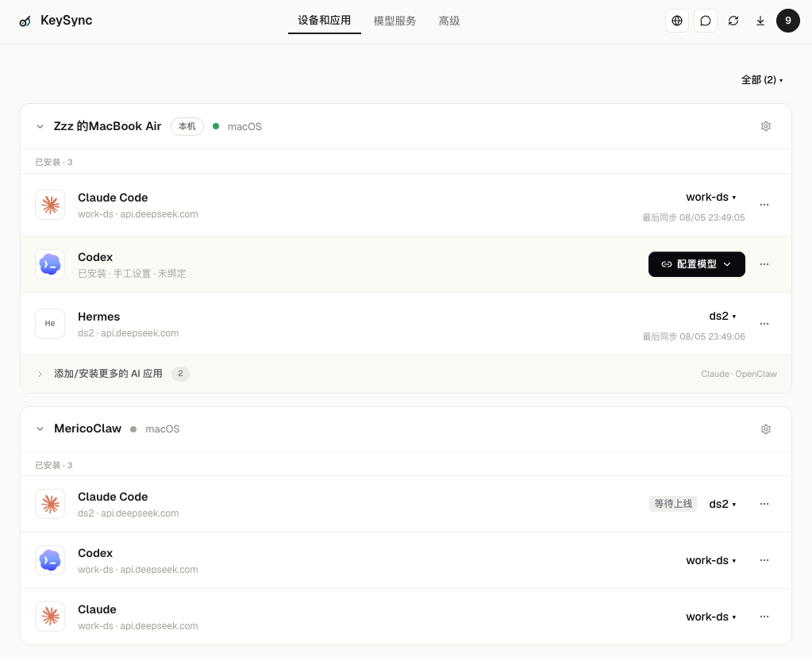Click Hermes 'ds2 · api.deepseek.com' subtitle
Image resolution: width=812 pixels, height=657 pixels.
[129, 333]
